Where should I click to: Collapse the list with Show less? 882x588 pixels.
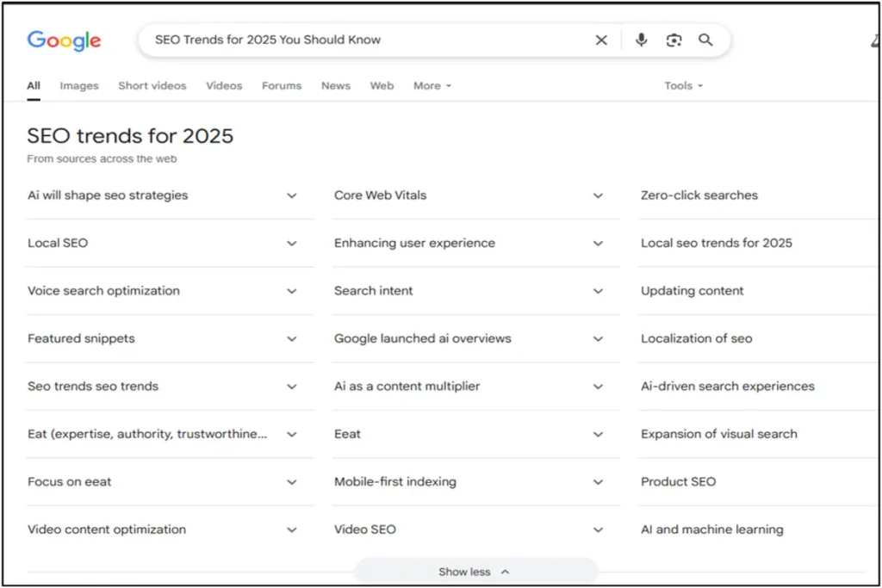[474, 571]
